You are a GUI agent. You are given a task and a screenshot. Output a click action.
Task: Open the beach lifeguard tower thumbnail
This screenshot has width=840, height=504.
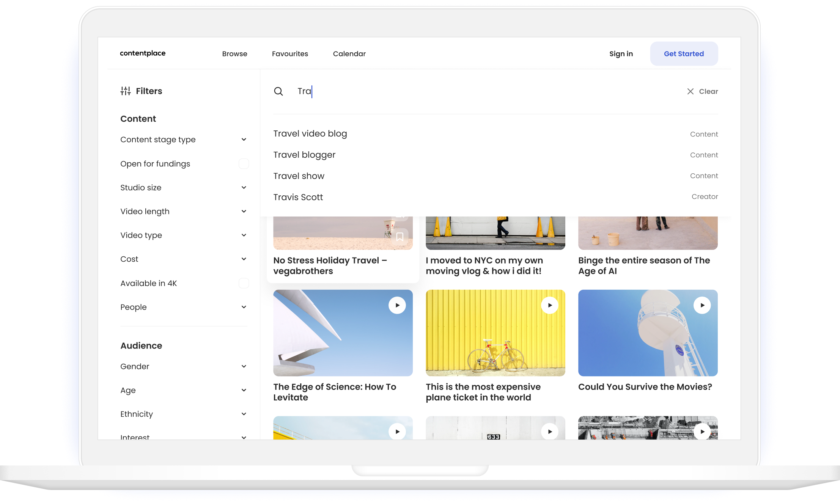point(343,233)
